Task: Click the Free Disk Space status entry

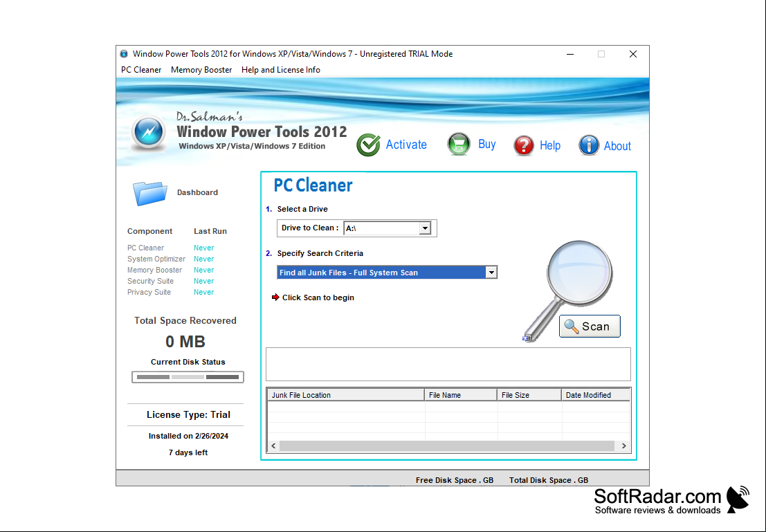Action: pyautogui.click(x=455, y=480)
